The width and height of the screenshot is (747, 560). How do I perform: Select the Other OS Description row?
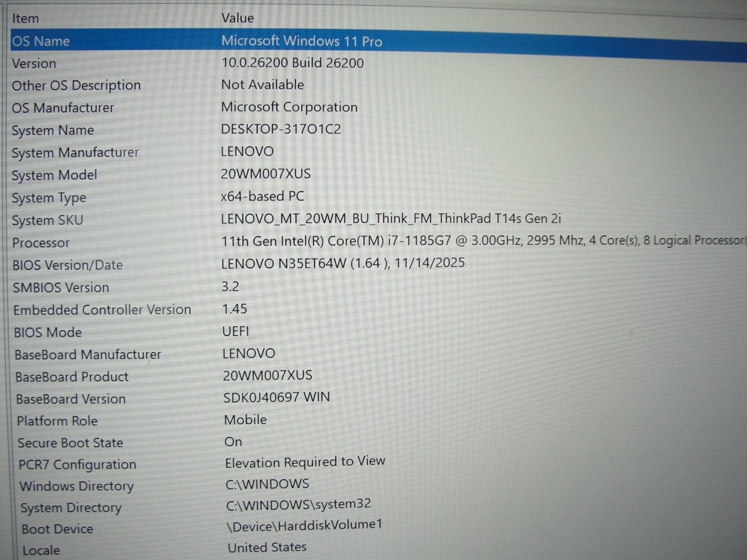[76, 85]
